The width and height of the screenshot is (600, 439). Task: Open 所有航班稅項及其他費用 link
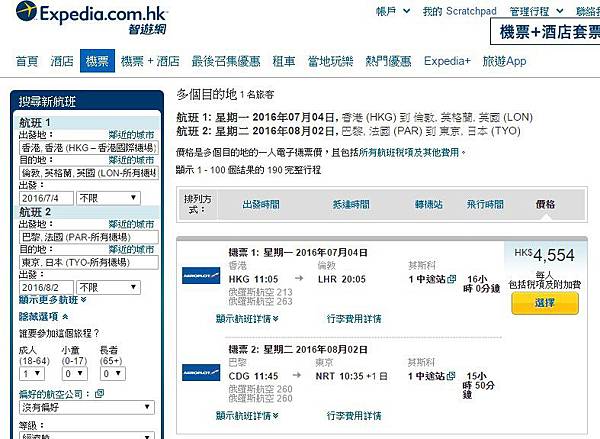coord(409,152)
